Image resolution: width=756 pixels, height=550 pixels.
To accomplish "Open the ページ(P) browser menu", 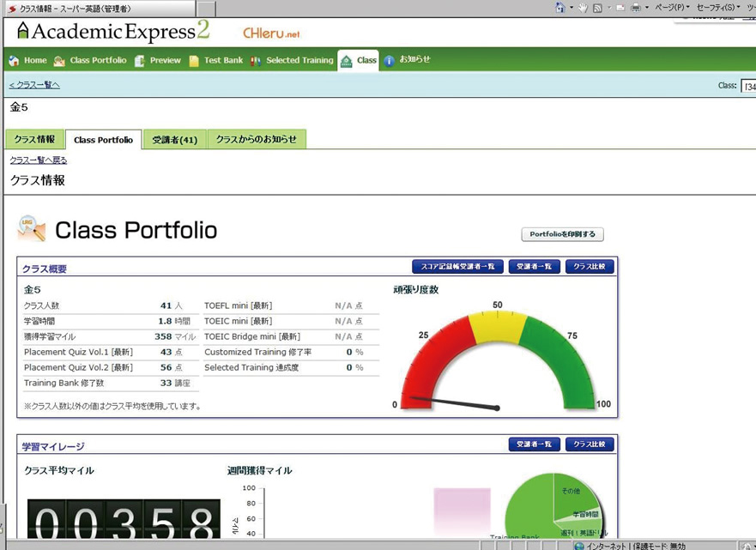I will [x=671, y=8].
